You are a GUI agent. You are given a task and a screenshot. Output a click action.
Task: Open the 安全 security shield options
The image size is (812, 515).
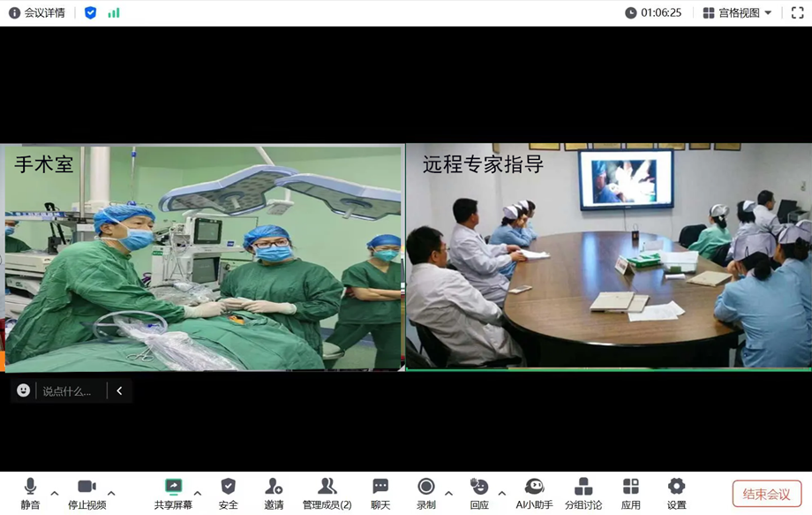pyautogui.click(x=228, y=493)
